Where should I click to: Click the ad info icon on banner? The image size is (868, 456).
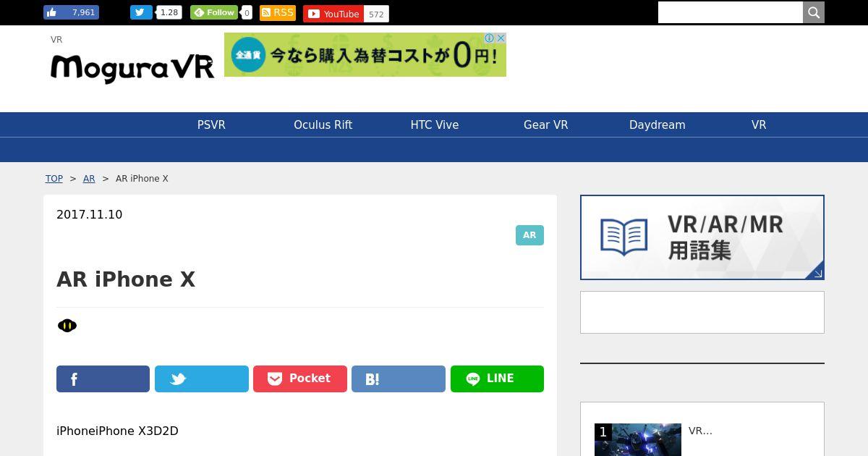point(490,38)
